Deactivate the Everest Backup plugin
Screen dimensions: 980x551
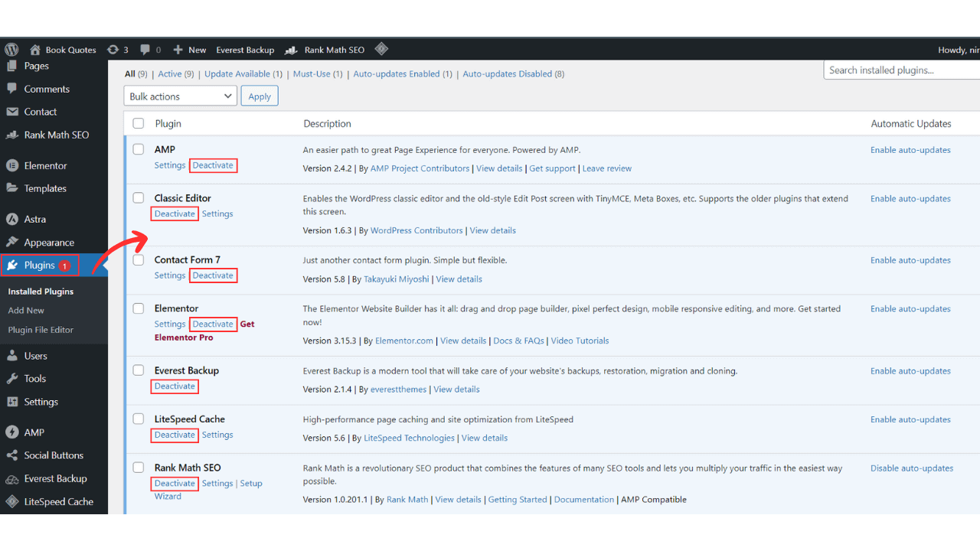(174, 386)
